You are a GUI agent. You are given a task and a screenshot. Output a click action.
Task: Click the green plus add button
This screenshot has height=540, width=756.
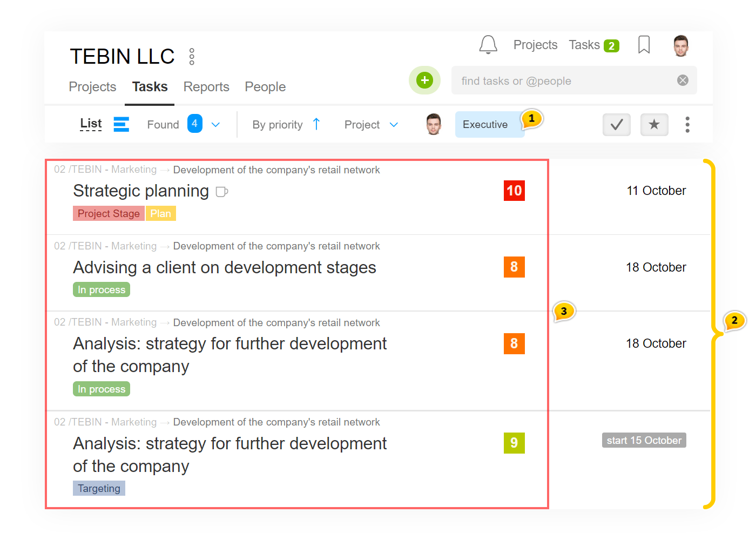coord(424,80)
